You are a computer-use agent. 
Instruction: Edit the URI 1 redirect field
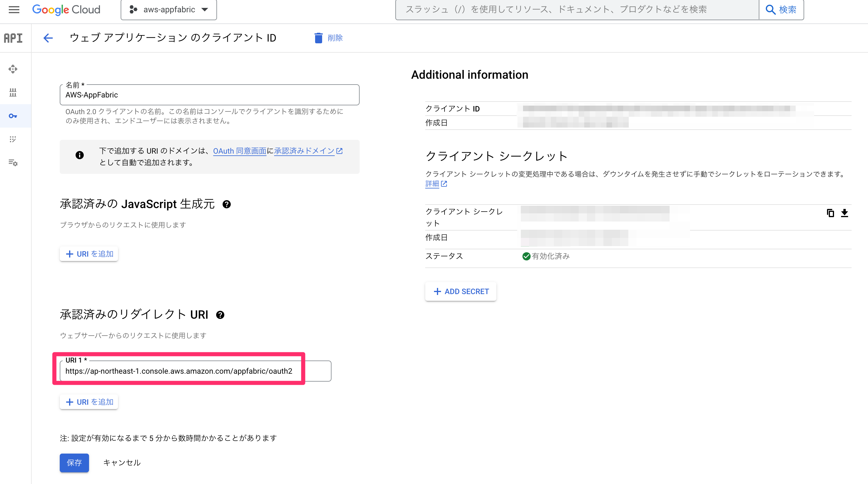click(195, 371)
